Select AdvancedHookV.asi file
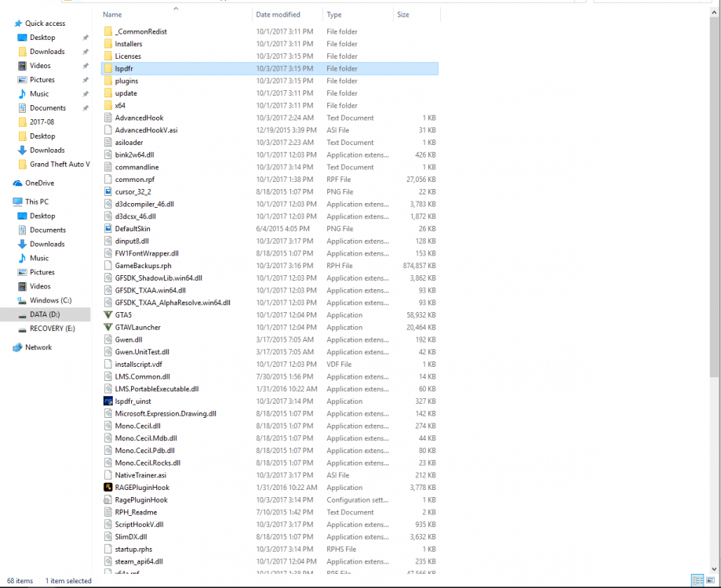721x588 pixels. tap(146, 130)
